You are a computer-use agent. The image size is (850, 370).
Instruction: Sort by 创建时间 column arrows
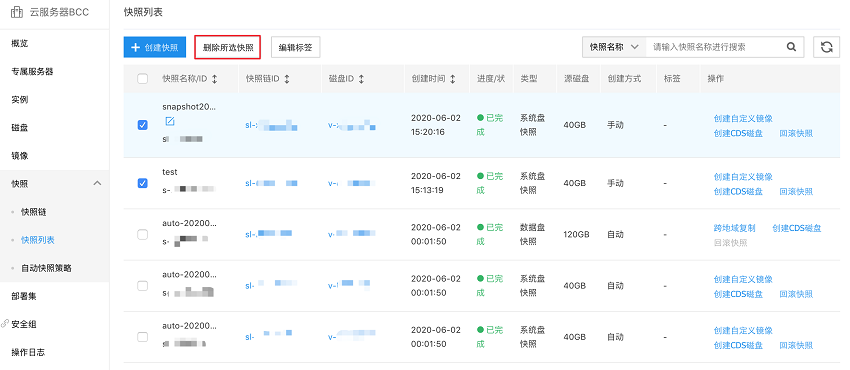(x=453, y=79)
